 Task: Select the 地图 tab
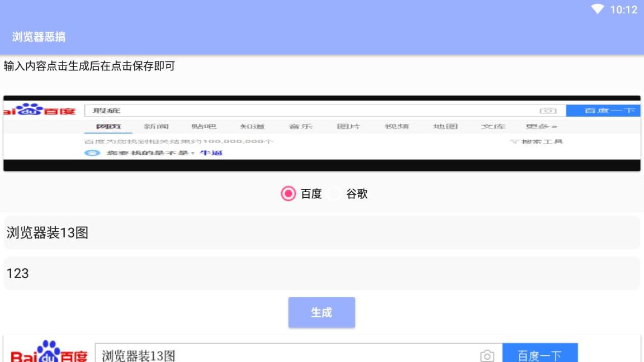(x=444, y=126)
